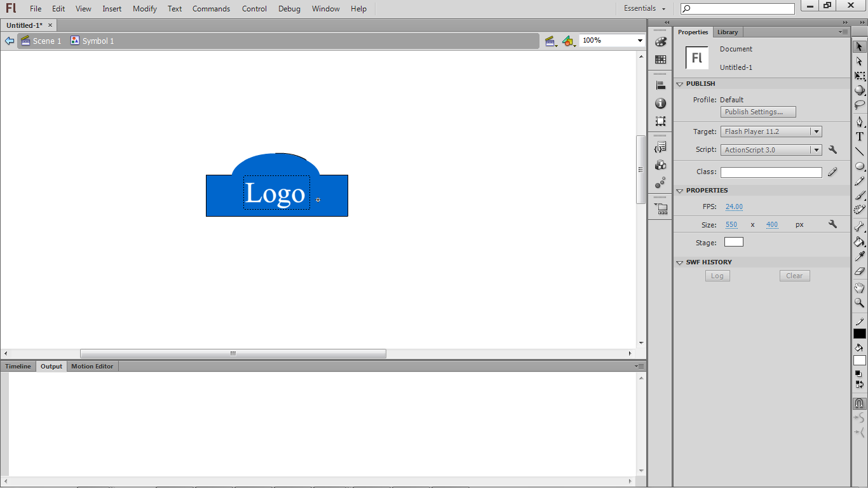Open the stroke color swatch in Tools
This screenshot has width=868, height=488.
click(x=859, y=334)
